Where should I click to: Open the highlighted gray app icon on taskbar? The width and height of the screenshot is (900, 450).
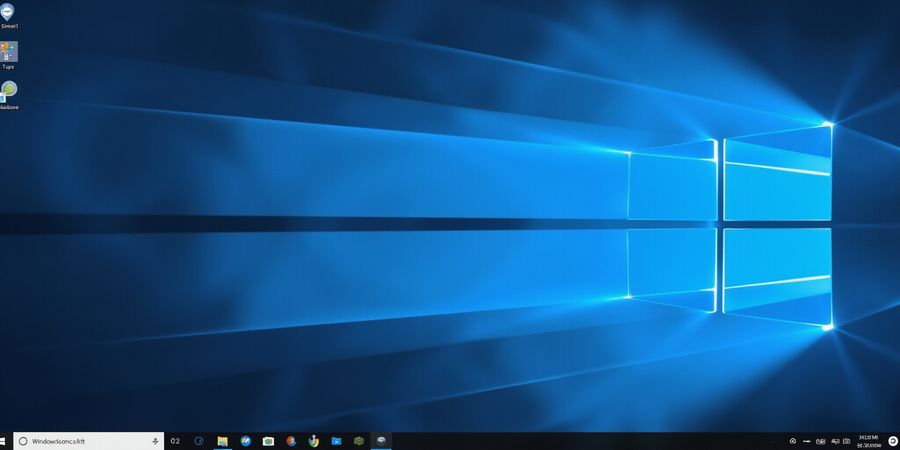coord(381,441)
